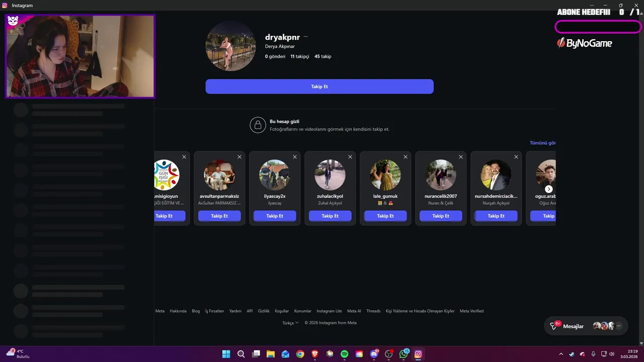Dismiss the nursahdemirciacik suggestion card
644x362 pixels.
click(516, 157)
